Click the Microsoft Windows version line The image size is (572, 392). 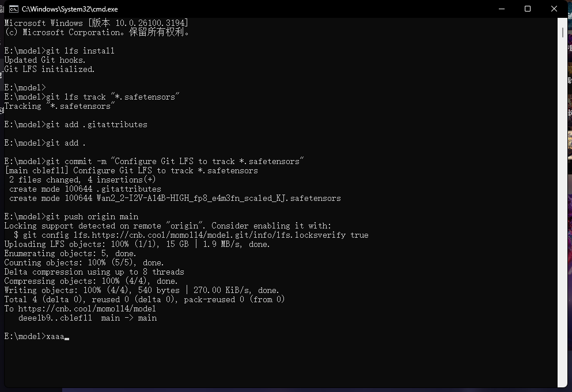pos(96,23)
